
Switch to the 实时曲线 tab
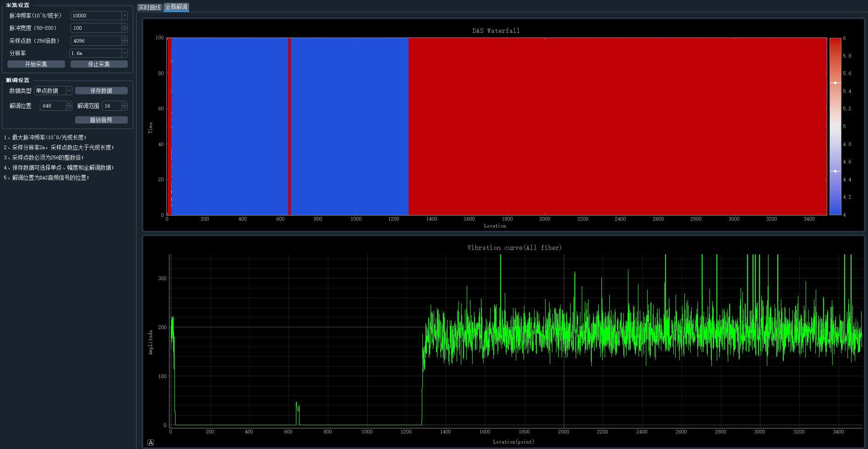[x=150, y=7]
